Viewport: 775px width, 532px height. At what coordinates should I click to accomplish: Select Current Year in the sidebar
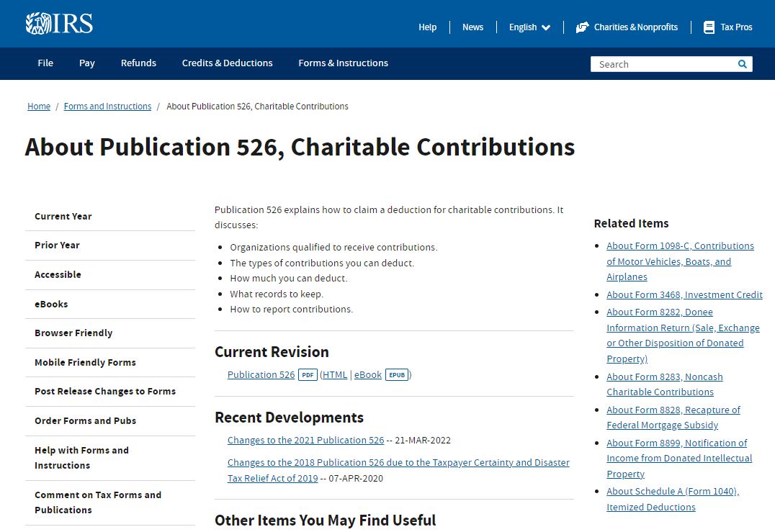point(63,217)
